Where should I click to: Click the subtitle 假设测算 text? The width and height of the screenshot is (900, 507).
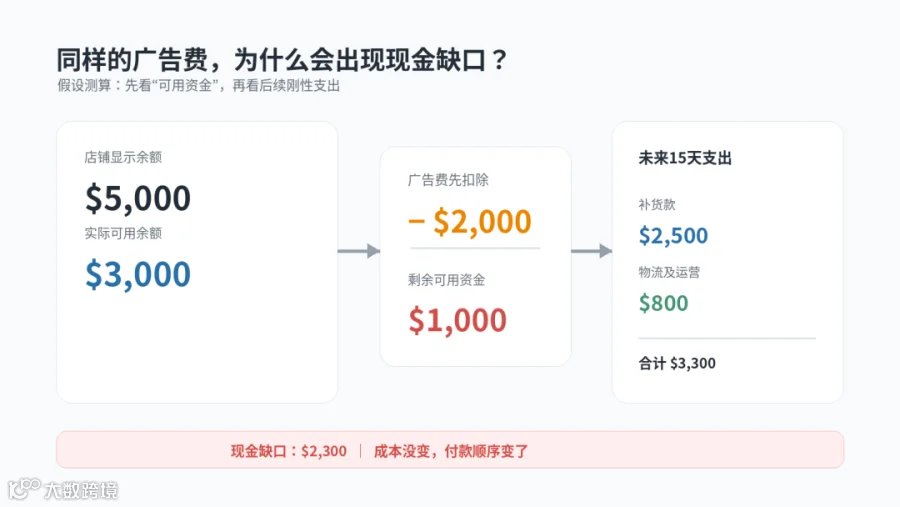pos(199,86)
